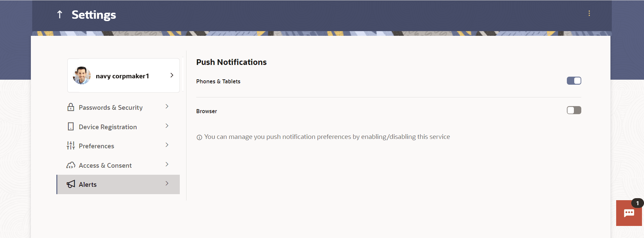Open the three-dot kebab menu

pos(589,13)
